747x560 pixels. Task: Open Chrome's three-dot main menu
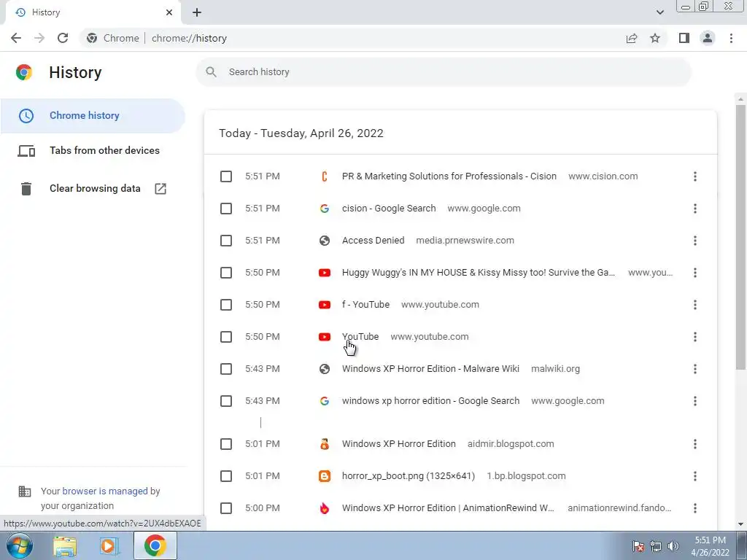(731, 38)
